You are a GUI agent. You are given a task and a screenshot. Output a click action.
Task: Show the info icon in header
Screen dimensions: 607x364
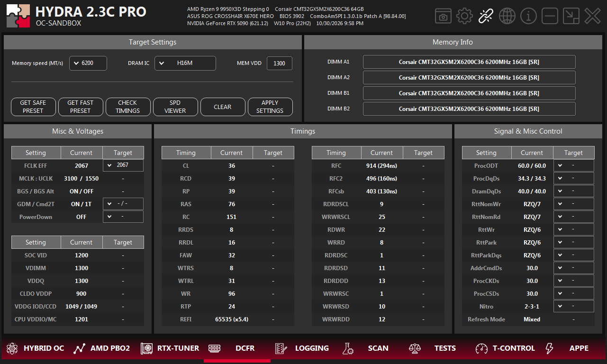click(528, 16)
